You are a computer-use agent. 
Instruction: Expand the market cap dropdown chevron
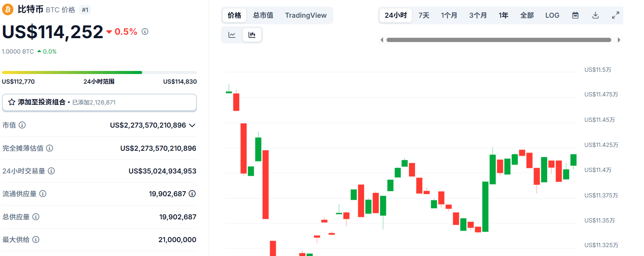[x=192, y=125]
